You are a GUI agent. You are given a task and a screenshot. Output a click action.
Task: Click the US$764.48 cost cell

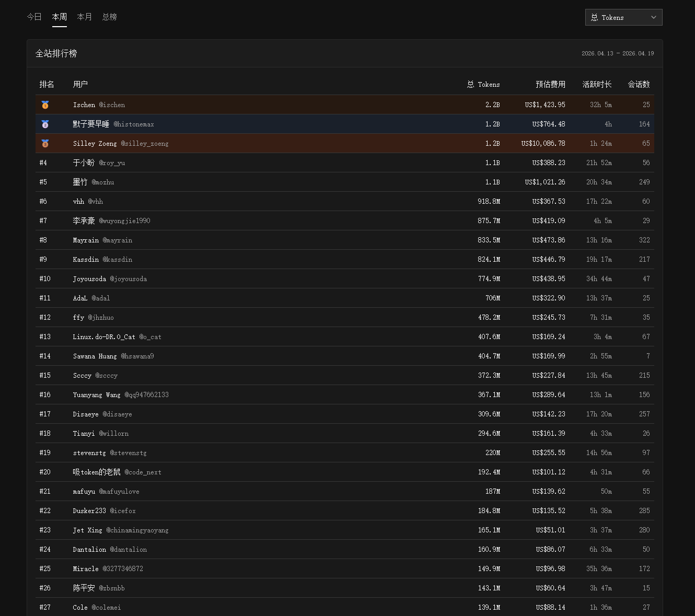(549, 124)
